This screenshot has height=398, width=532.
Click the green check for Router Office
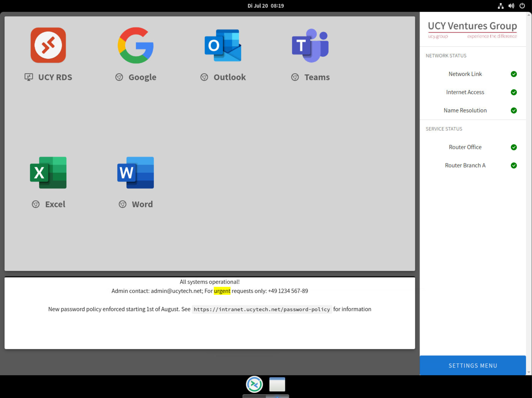point(514,147)
